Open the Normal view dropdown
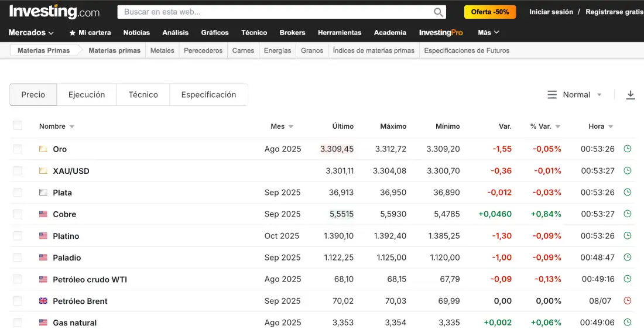Viewport: 644px width, 329px height. pos(576,95)
